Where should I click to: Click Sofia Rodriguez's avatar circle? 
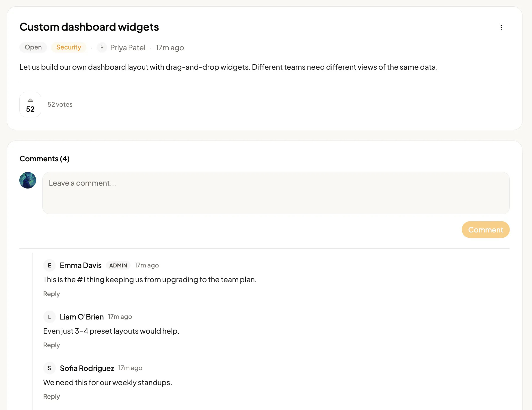point(49,368)
